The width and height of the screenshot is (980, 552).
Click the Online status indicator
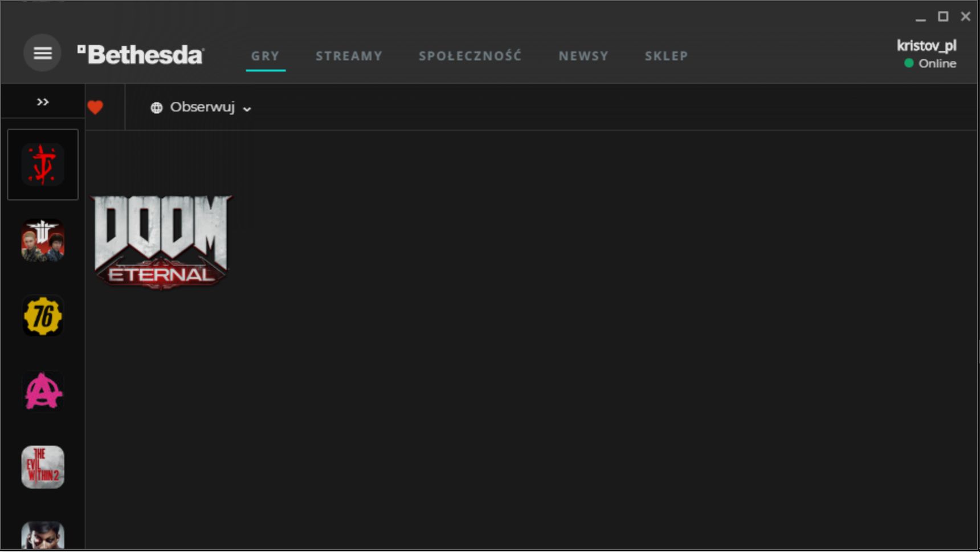[930, 63]
